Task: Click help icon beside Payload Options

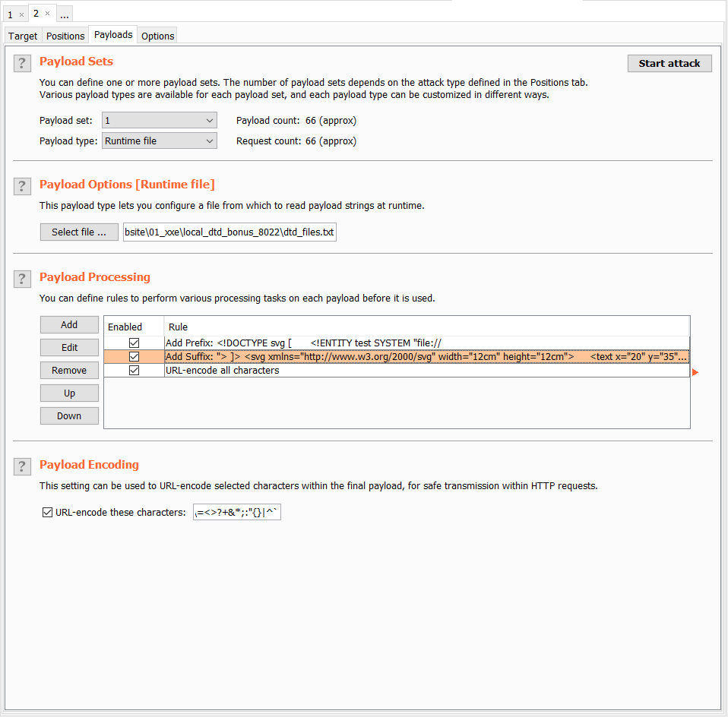Action: point(22,187)
